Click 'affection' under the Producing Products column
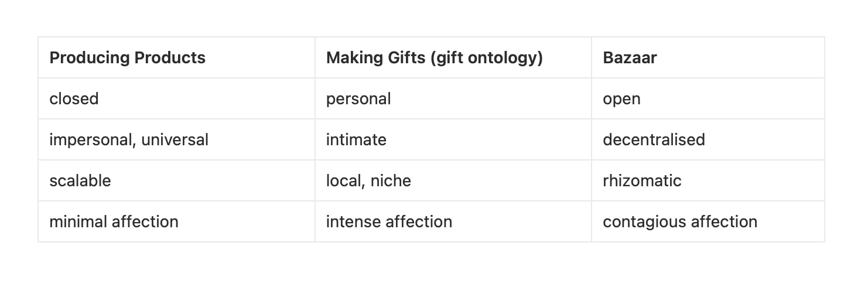Viewport: 868px width, 287px height. pos(145,221)
